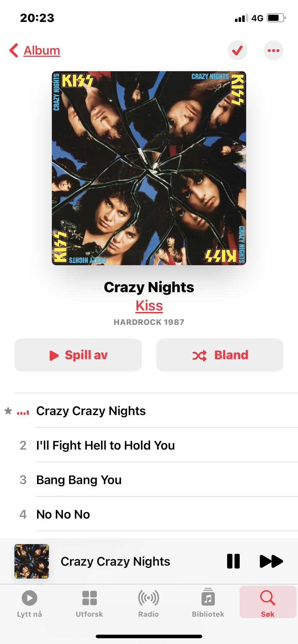Viewport: 298px width, 644px height.
Task: Switch to the Lytt nå tab
Action: (x=30, y=604)
